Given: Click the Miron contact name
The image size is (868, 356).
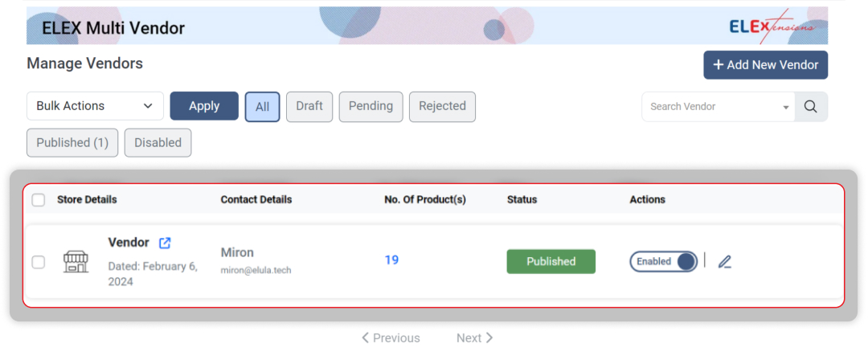Looking at the screenshot, I should tap(237, 252).
